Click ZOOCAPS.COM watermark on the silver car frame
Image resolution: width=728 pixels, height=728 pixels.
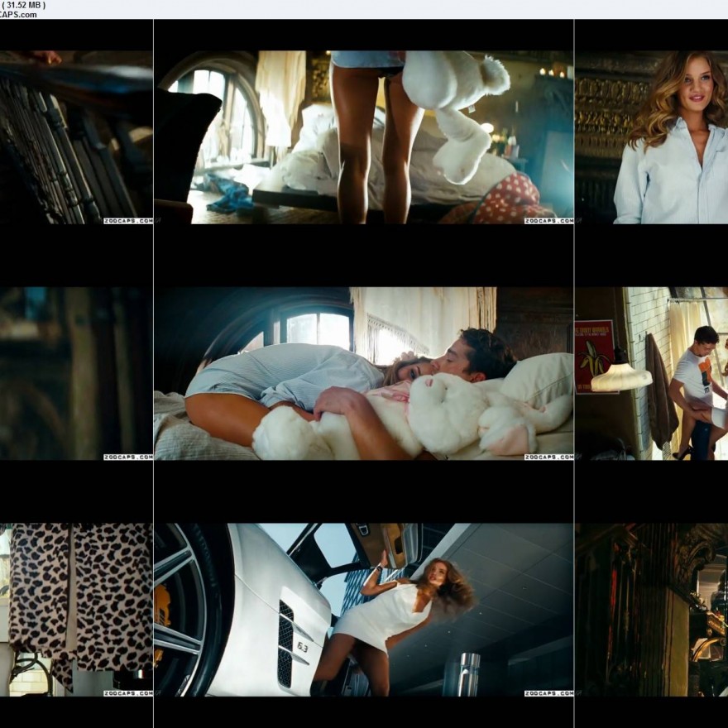tap(548, 693)
